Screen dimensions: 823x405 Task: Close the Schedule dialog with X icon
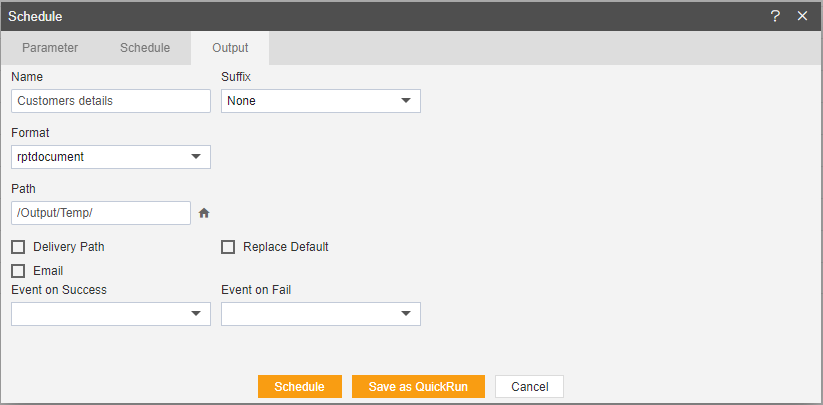pos(802,16)
